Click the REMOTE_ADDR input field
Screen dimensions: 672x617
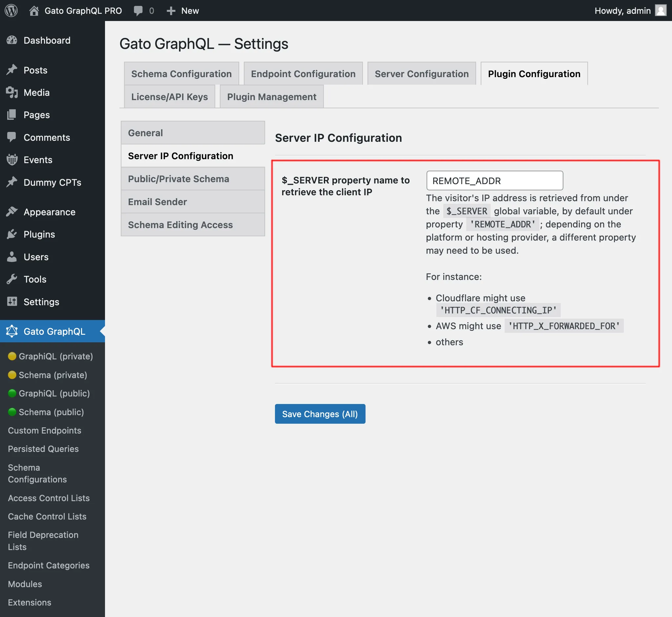click(x=495, y=181)
